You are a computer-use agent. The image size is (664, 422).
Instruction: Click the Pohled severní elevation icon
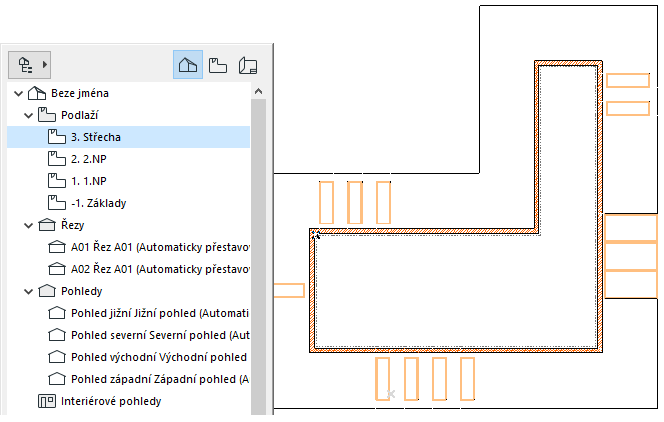pyautogui.click(x=57, y=335)
